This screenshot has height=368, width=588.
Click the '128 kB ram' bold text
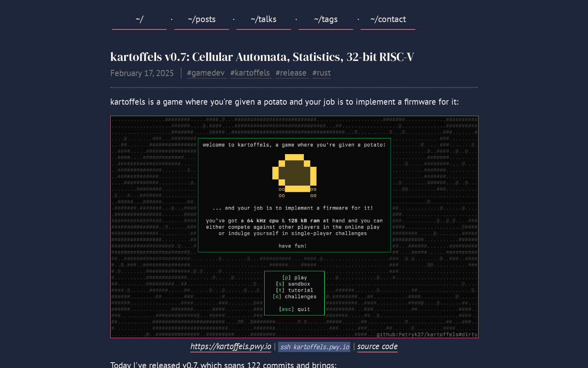[304, 220]
